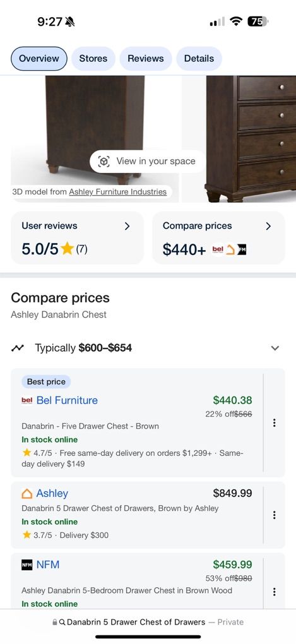Open three-dot menu for NFM listing
Screen dimensions: 296x644
point(275,592)
